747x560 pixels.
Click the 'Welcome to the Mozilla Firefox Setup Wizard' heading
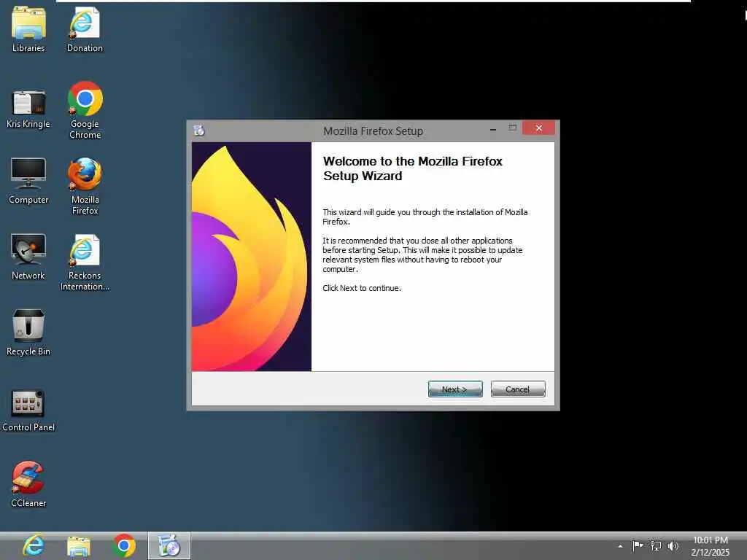[x=413, y=168]
